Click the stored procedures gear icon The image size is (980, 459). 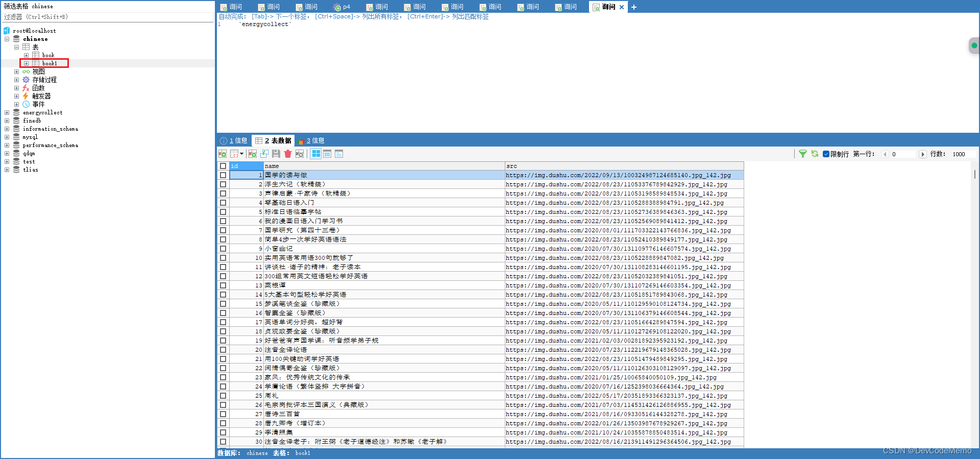click(26, 80)
